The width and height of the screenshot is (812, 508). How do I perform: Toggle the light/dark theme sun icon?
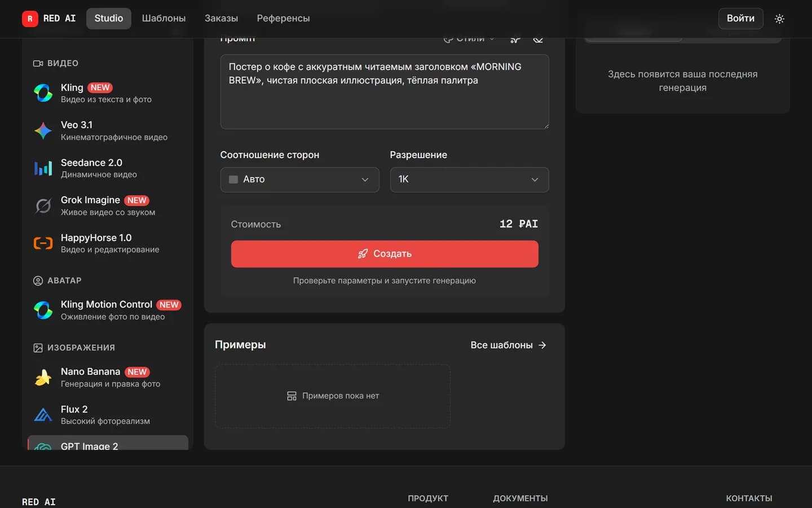point(779,19)
